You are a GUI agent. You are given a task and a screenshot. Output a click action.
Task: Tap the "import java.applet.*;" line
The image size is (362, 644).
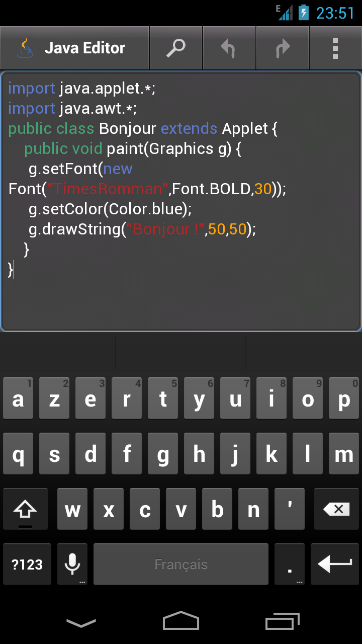(82, 89)
